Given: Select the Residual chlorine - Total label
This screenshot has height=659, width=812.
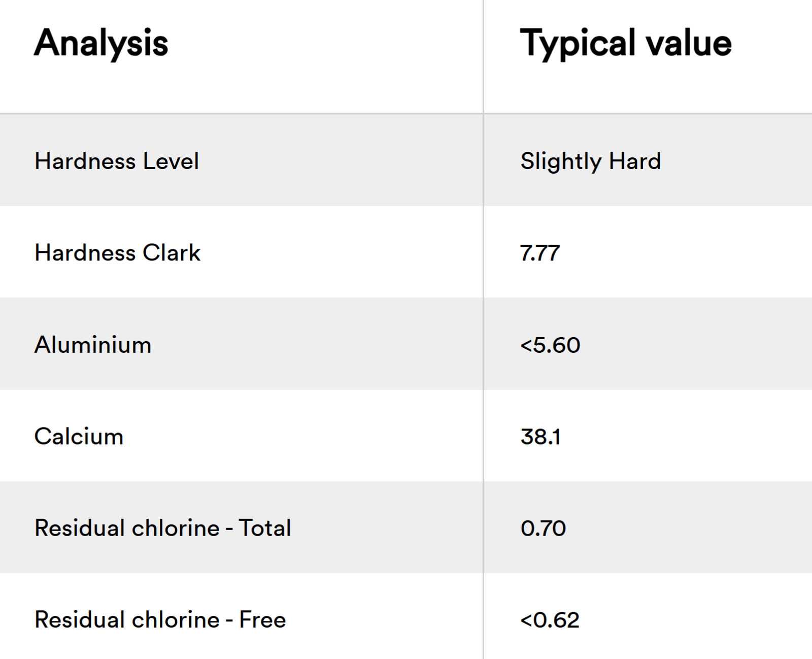Looking at the screenshot, I should 162,528.
